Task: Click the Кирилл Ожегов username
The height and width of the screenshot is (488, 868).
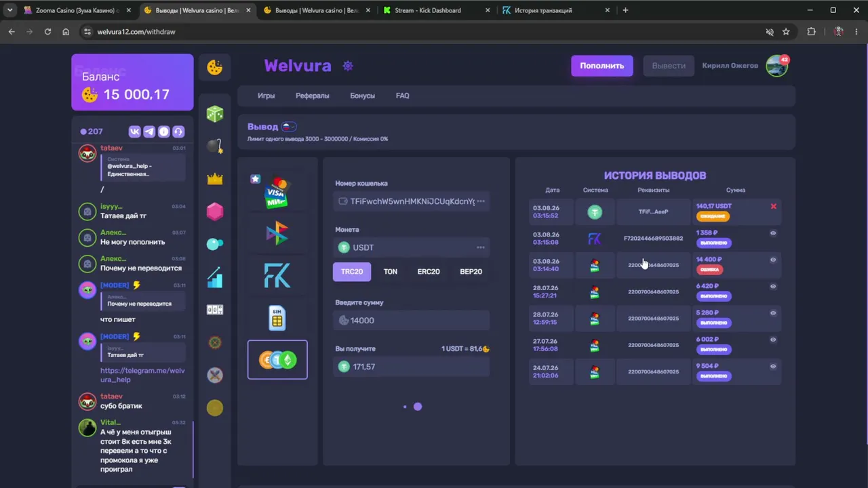Action: pyautogui.click(x=730, y=66)
